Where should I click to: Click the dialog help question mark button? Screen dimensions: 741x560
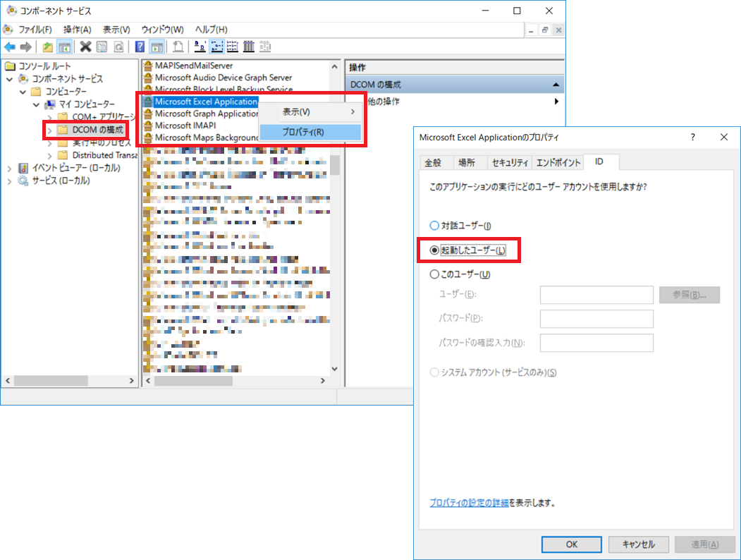[693, 138]
